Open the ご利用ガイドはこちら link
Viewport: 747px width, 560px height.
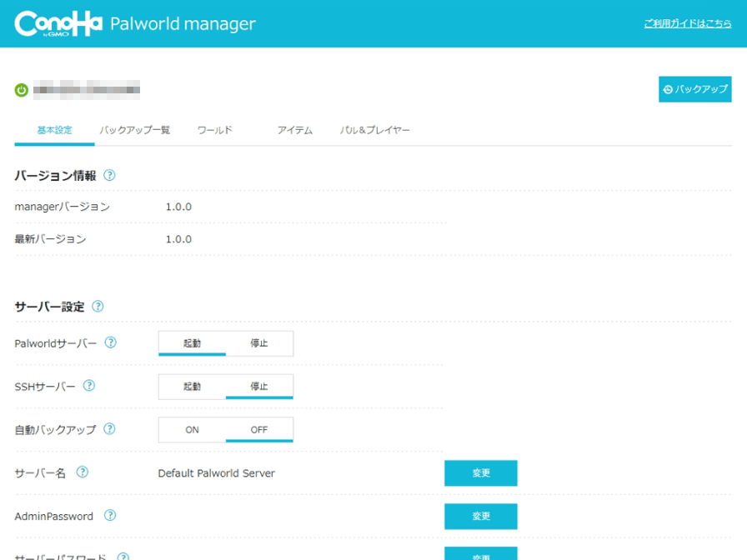[x=688, y=23]
